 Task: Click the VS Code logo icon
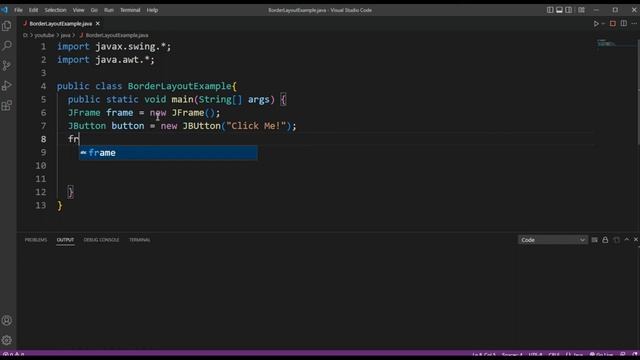4,10
